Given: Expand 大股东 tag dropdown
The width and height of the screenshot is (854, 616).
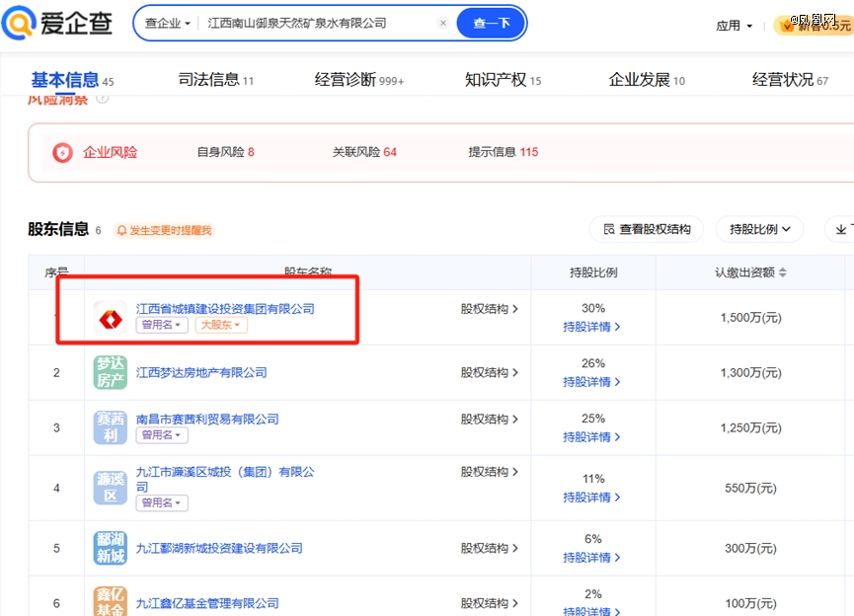Looking at the screenshot, I should [221, 325].
